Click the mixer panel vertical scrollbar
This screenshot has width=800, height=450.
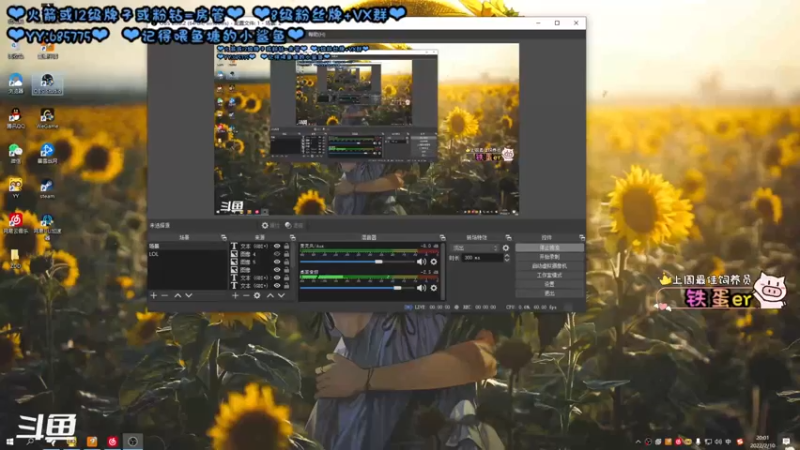442,271
